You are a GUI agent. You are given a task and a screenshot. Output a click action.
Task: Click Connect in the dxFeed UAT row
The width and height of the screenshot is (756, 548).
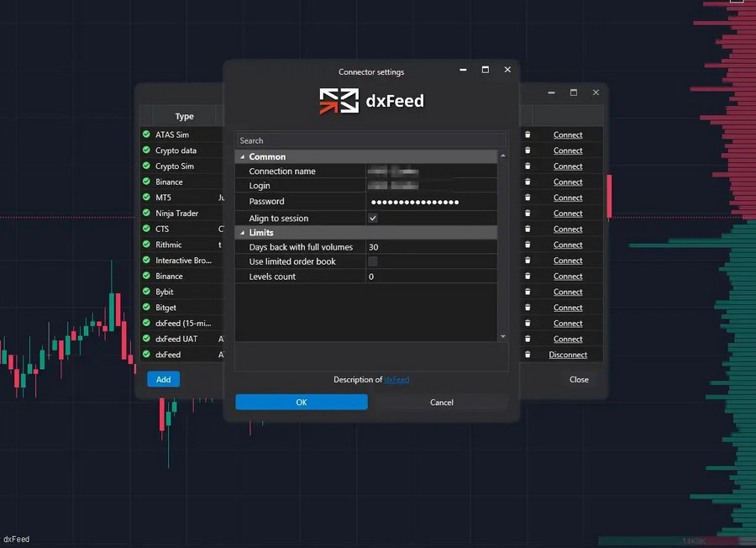pos(568,339)
